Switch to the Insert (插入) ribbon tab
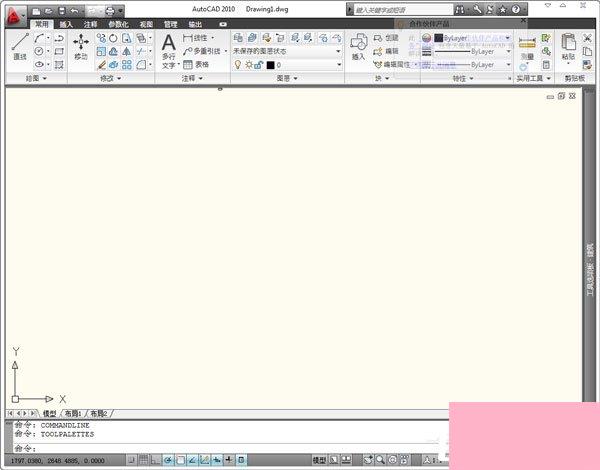Image resolution: width=600 pixels, height=470 pixels. tap(66, 24)
